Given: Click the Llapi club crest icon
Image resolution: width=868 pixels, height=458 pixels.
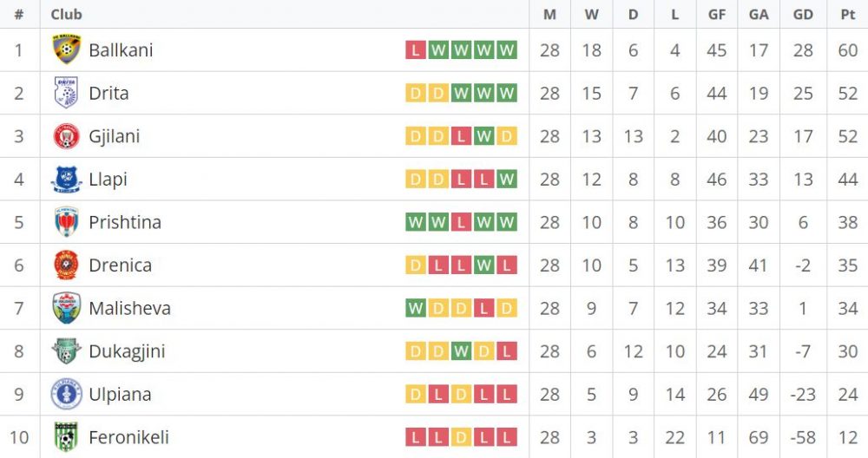Looking at the screenshot, I should pos(66,180).
